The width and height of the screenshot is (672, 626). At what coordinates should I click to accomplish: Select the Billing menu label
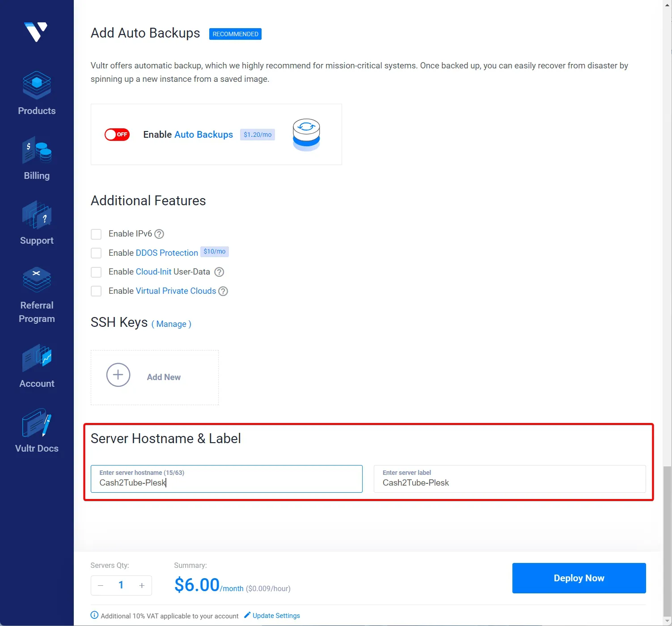tap(37, 176)
